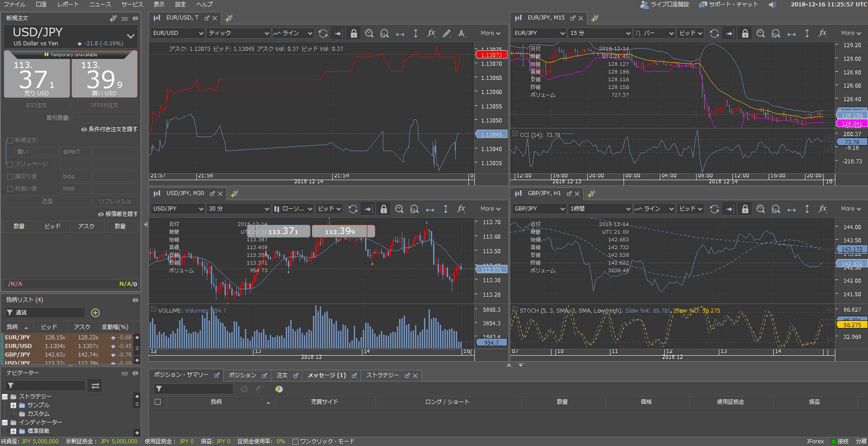The height and width of the screenshot is (446, 868).
Task: Switch to the メッセージ (1) tab
Action: coord(327,375)
